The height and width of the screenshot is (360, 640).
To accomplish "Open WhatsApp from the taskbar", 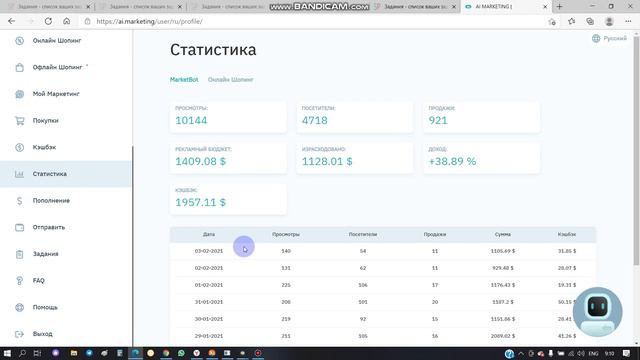I will pyautogui.click(x=181, y=353).
